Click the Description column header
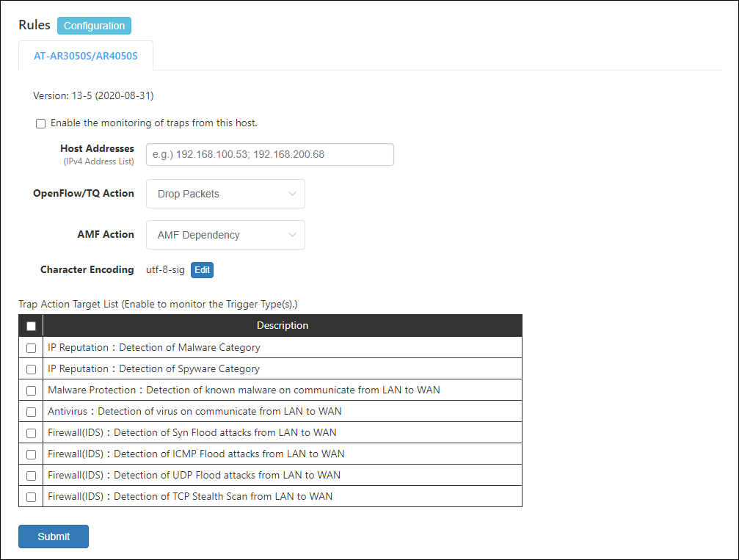 pyautogui.click(x=283, y=325)
